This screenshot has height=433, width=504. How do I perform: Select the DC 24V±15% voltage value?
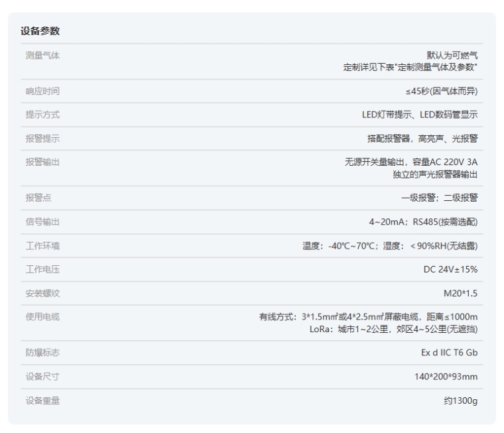pos(450,269)
